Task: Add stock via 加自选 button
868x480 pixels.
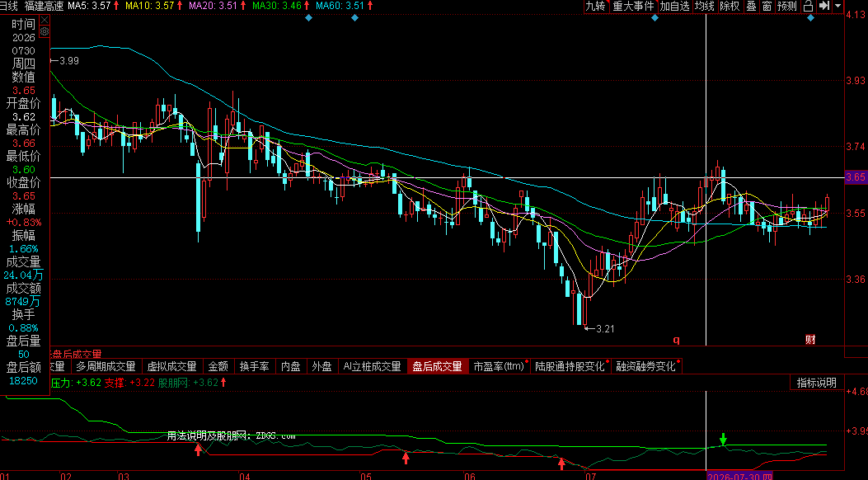Action: pyautogui.click(x=675, y=6)
